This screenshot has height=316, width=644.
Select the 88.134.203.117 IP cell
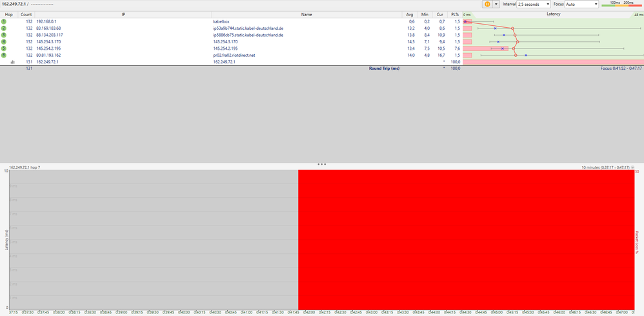coord(49,35)
